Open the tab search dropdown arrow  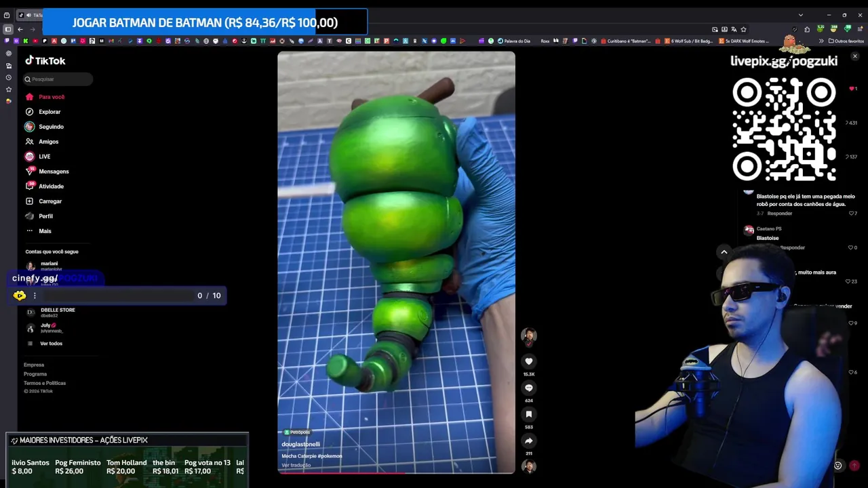coord(800,15)
